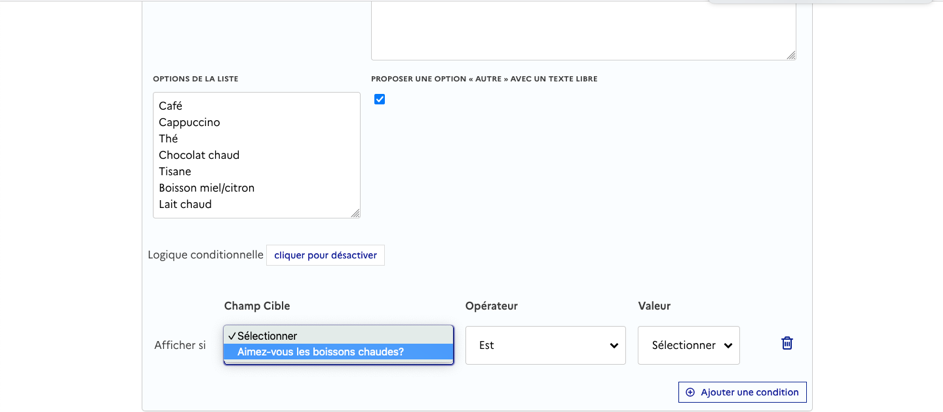Place cursor on the "Lait chaud" line
Viewport: 943px width, 412px height.
[185, 204]
